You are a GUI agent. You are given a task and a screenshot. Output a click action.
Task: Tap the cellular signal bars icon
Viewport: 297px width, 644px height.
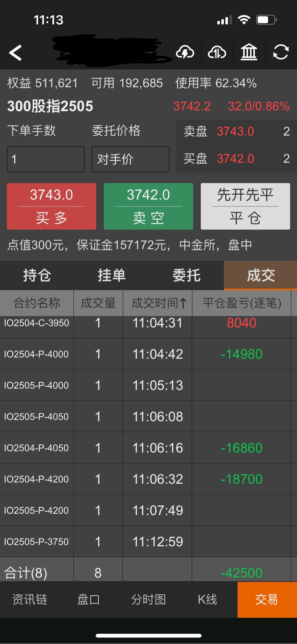click(224, 20)
